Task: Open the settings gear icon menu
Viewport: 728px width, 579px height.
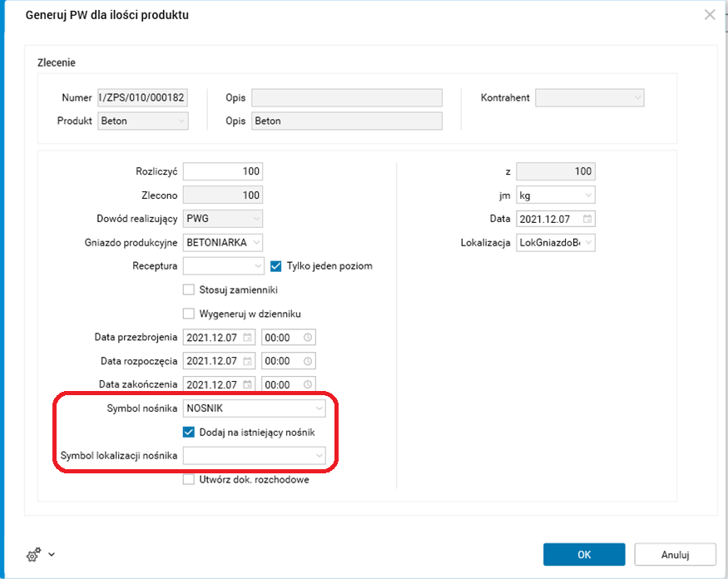Action: [33, 554]
